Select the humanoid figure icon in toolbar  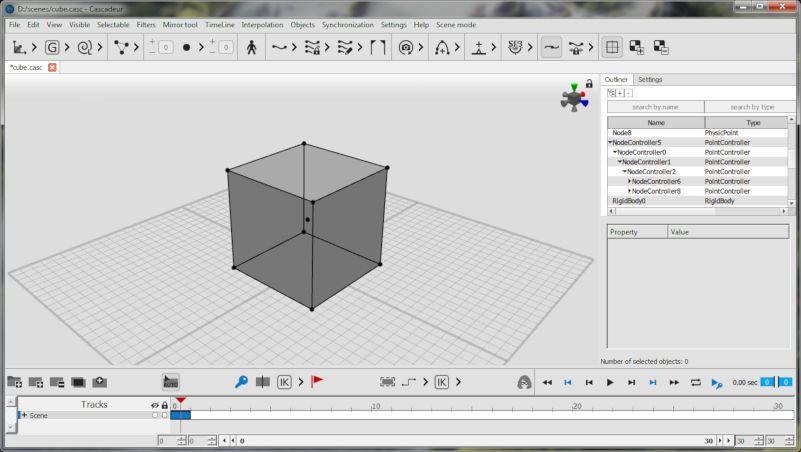click(251, 47)
